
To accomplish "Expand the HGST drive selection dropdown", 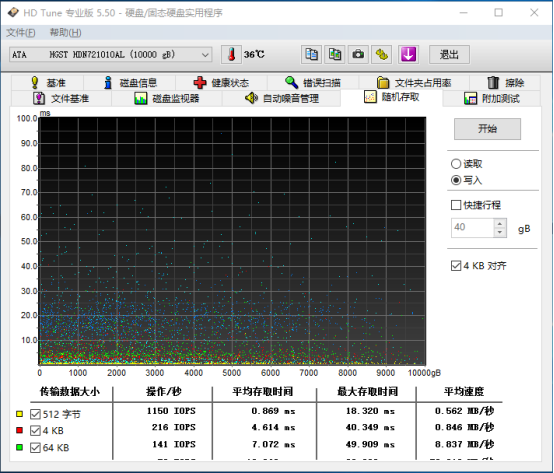I will [205, 55].
